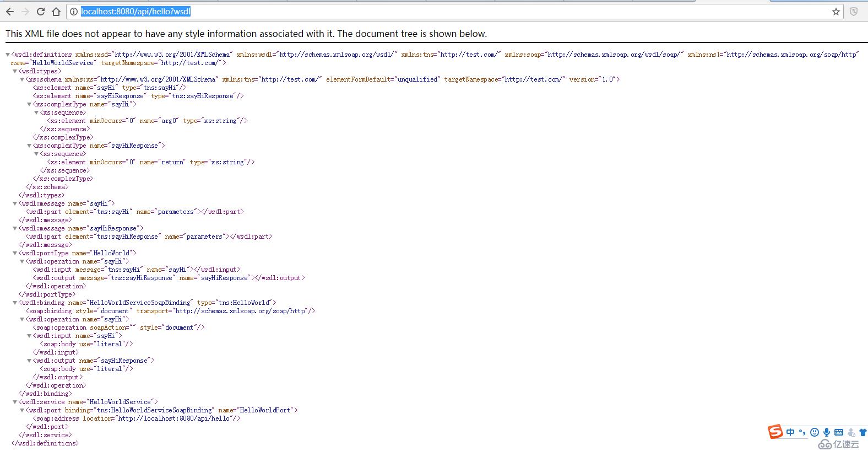Image resolution: width=868 pixels, height=451 pixels.
Task: Click the closing </wsdl:definitions> tag
Action: pos(45,443)
